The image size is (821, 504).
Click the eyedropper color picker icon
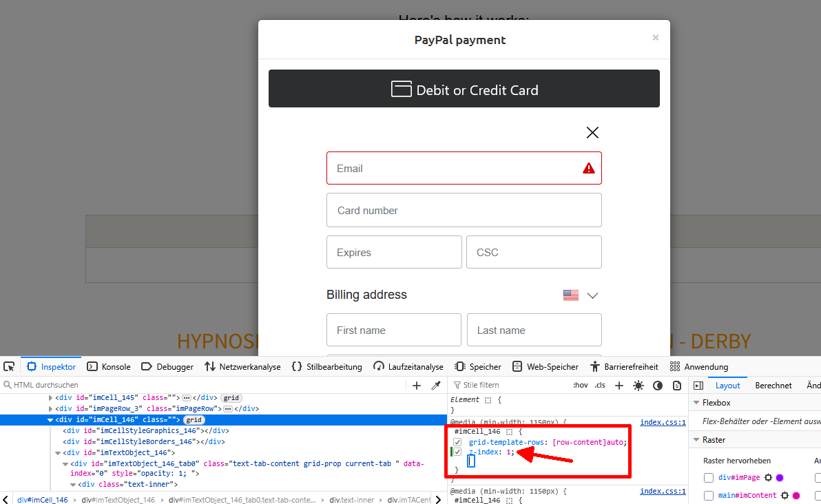[x=436, y=386]
